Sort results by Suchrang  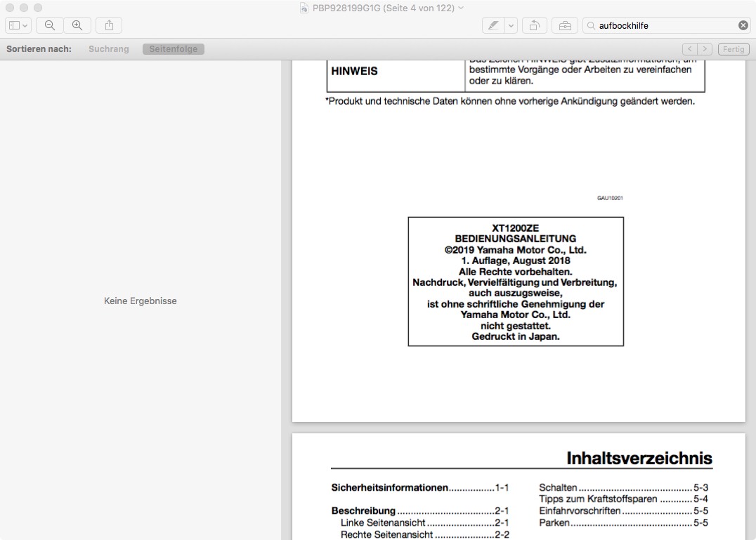[108, 49]
